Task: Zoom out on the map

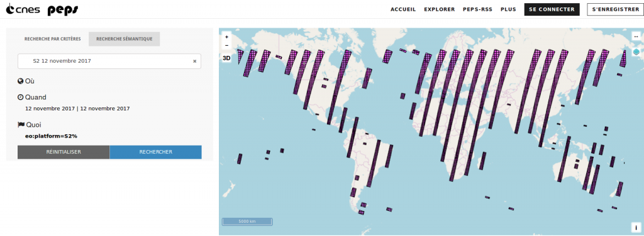Action: pos(226,45)
